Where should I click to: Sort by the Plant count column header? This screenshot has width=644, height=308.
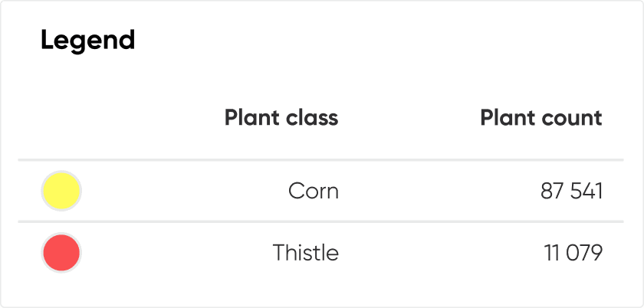tap(540, 119)
